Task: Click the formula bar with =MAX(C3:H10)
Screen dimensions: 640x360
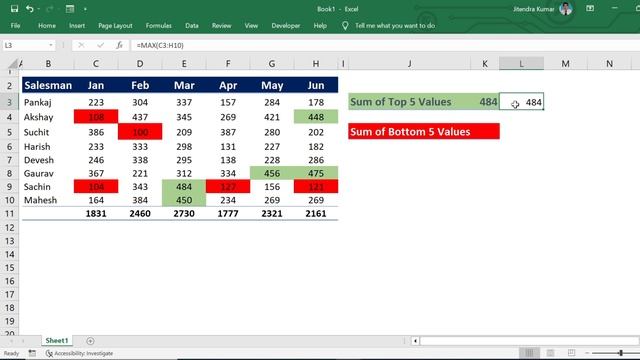Action: click(x=384, y=45)
